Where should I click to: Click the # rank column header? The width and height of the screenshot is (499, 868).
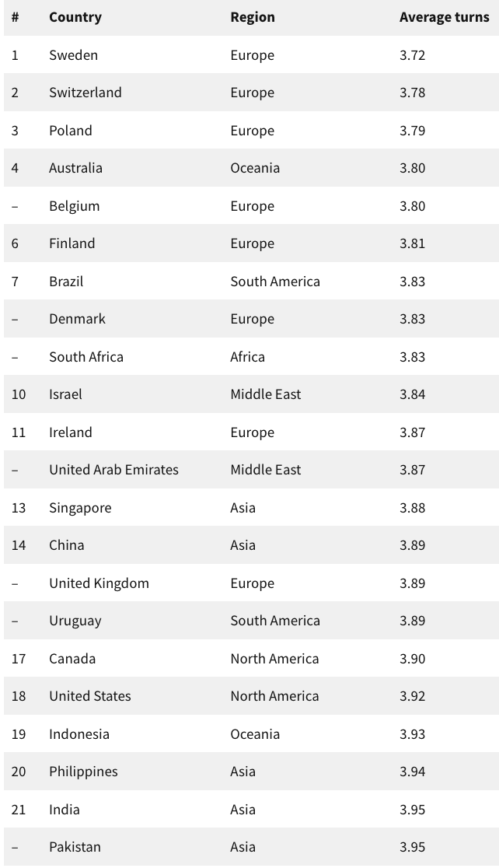(x=15, y=17)
